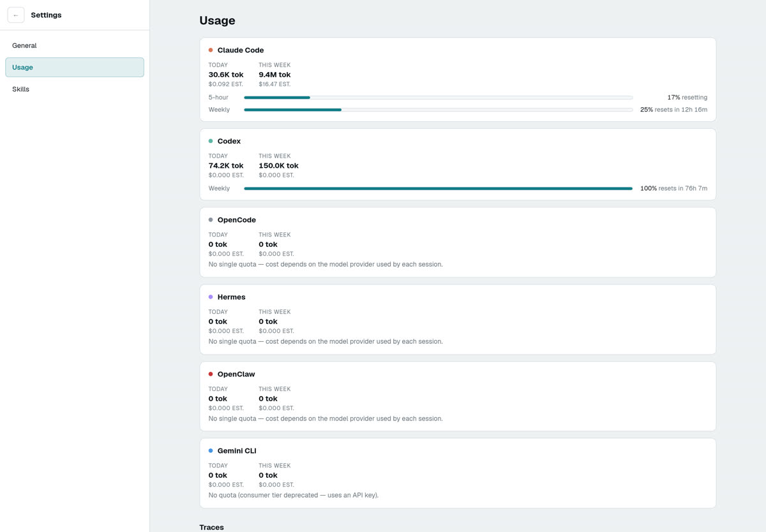The width and height of the screenshot is (766, 532).
Task: Open the General settings tab
Action: click(75, 45)
